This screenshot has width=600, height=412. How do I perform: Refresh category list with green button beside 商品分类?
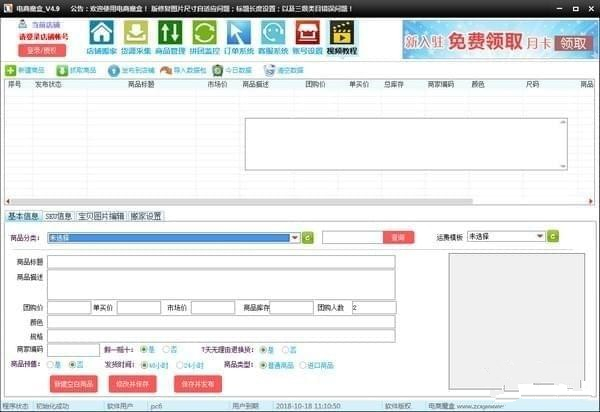click(x=308, y=238)
